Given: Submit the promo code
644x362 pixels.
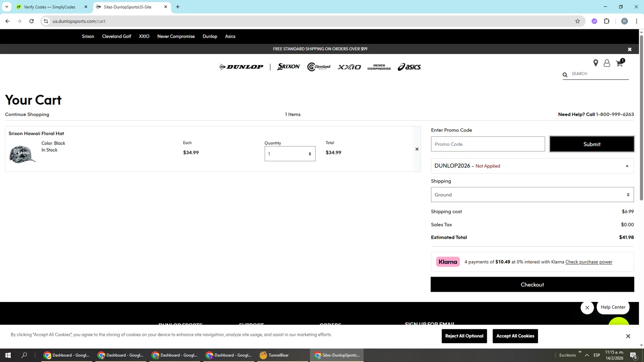Looking at the screenshot, I should (592, 144).
